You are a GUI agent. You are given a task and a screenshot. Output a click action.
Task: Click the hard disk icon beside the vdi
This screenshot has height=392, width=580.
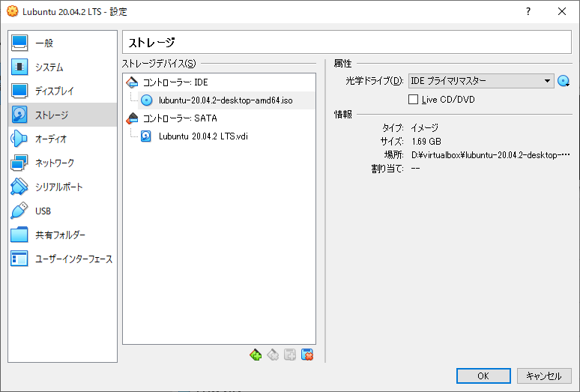click(x=146, y=136)
